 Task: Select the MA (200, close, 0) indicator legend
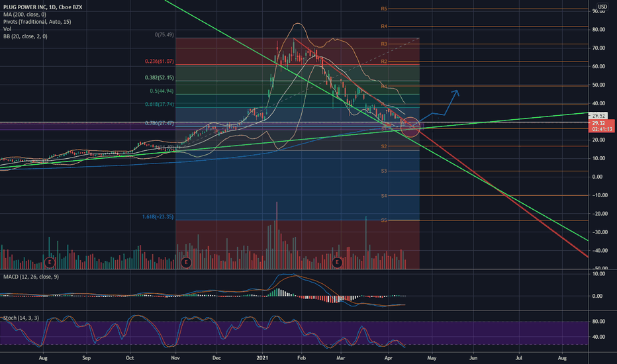[24, 15]
